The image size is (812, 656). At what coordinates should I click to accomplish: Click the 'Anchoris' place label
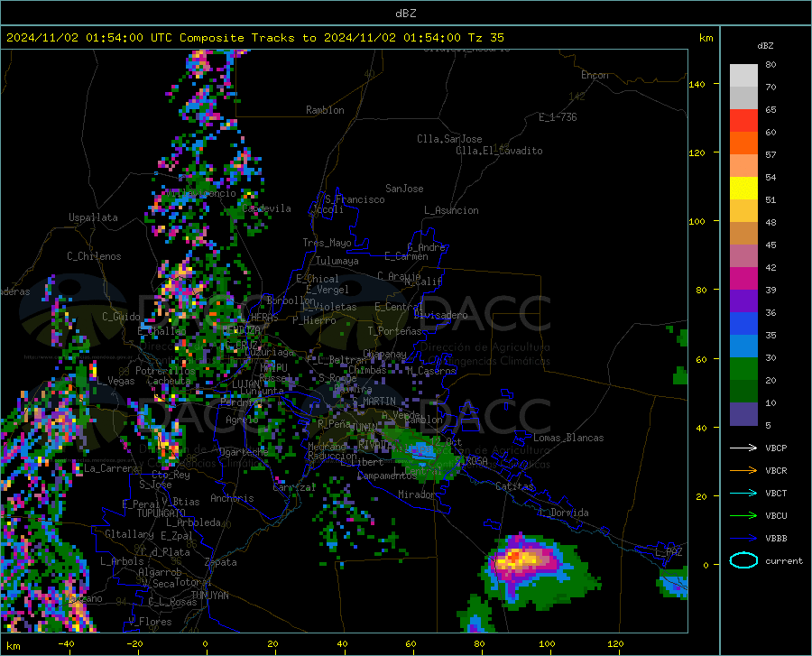232,499
